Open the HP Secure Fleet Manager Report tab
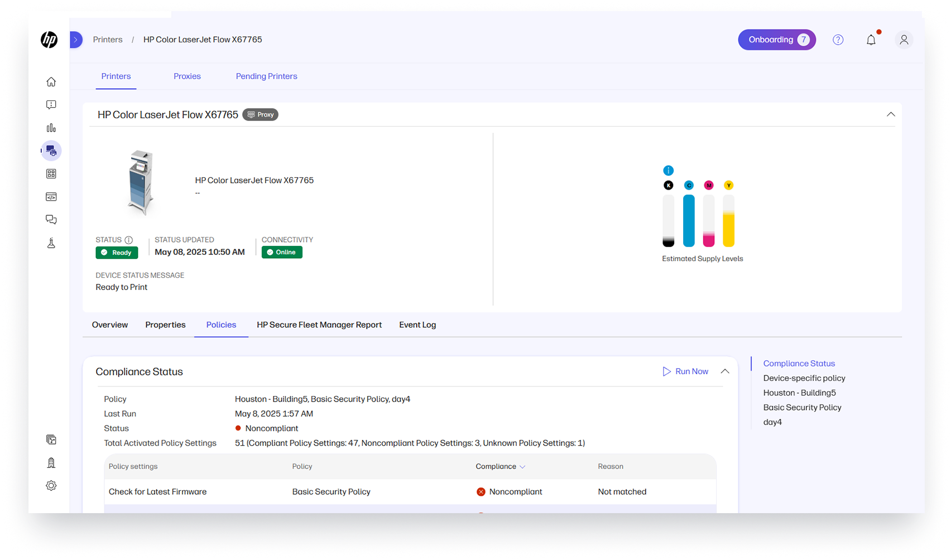The image size is (951, 560). [x=319, y=325]
